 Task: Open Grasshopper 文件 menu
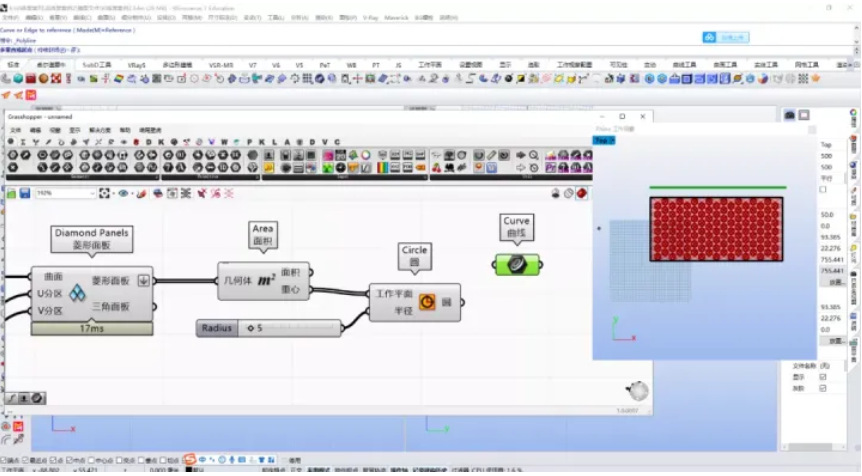[15, 130]
